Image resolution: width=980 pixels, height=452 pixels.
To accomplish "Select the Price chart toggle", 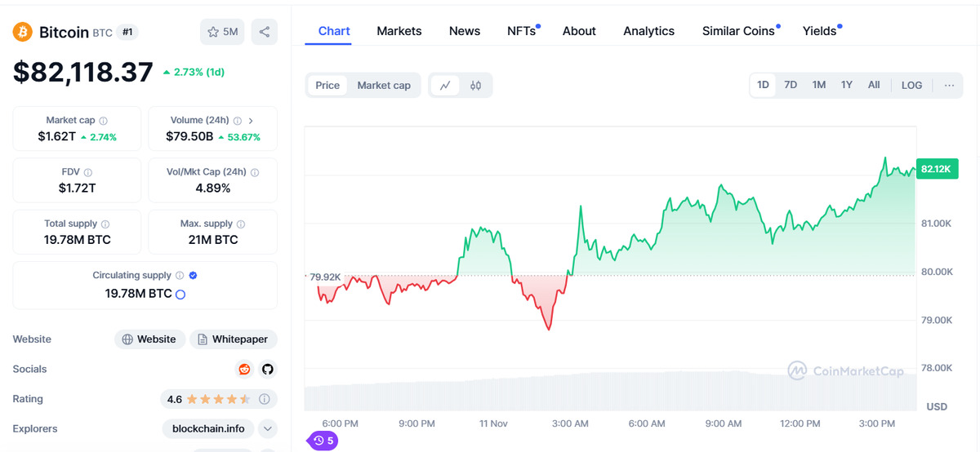I will [x=327, y=86].
